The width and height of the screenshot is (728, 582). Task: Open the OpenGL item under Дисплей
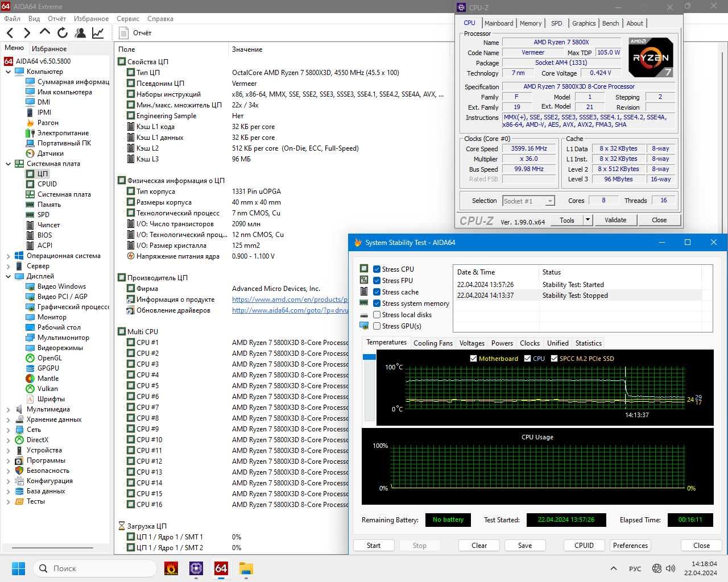pyautogui.click(x=49, y=358)
